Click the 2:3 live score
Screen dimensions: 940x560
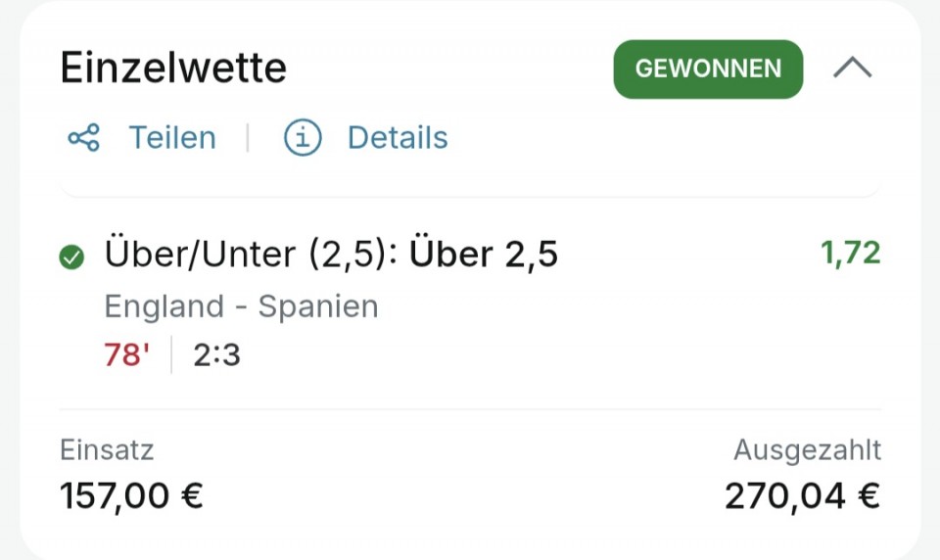coord(216,354)
